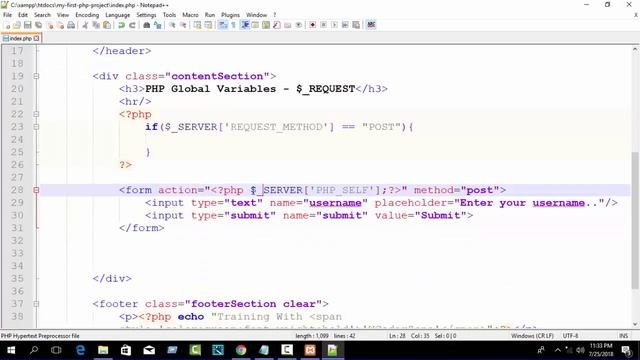Open the Windows Start menu

(11, 350)
